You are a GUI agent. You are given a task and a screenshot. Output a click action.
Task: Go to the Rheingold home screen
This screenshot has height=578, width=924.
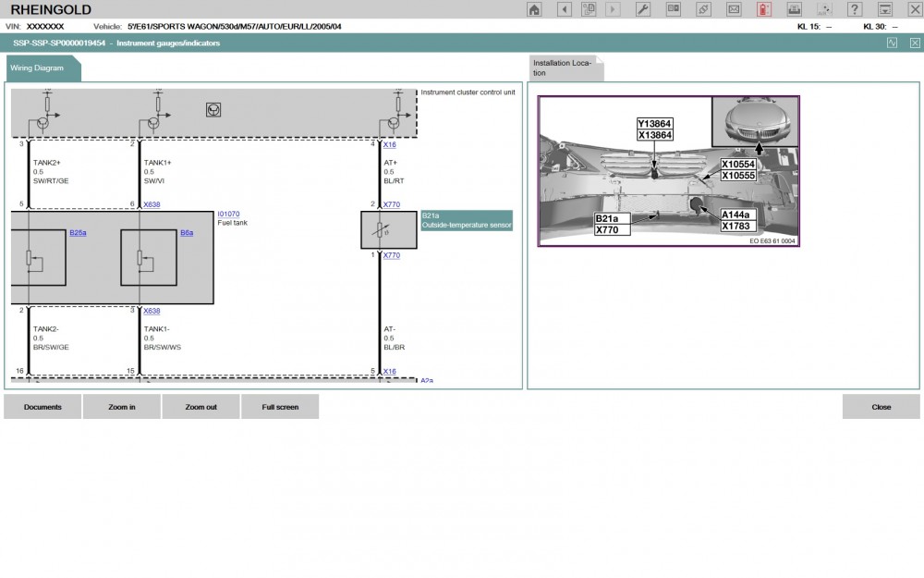[534, 9]
